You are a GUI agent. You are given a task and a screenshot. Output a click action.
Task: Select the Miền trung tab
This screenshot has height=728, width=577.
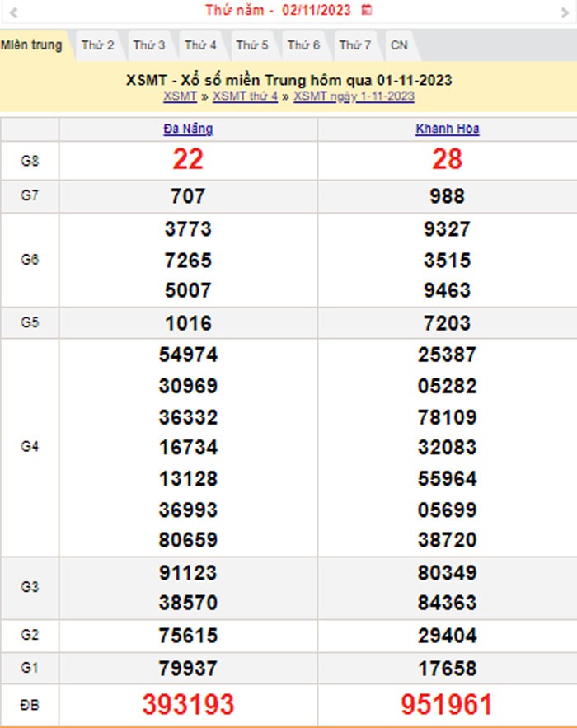point(31,45)
